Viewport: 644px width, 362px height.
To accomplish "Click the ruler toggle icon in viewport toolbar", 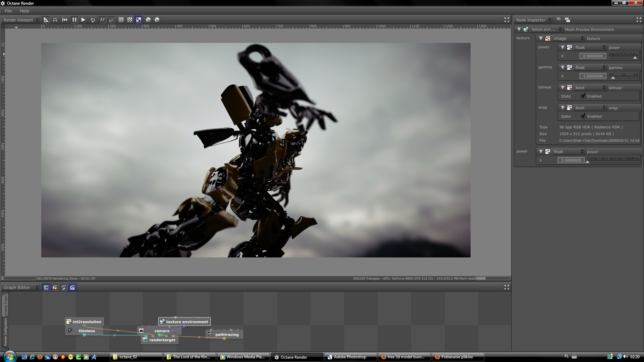I will (x=46, y=20).
